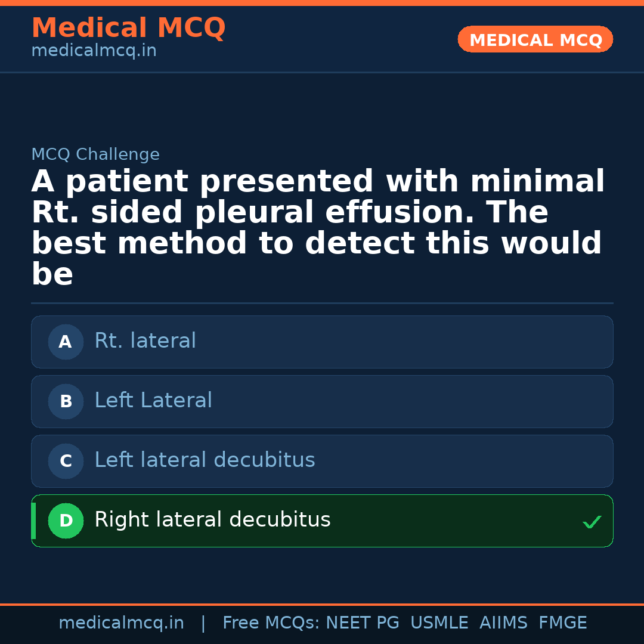
Task: Click the orange MEDICAL MCQ badge
Action: coord(535,39)
